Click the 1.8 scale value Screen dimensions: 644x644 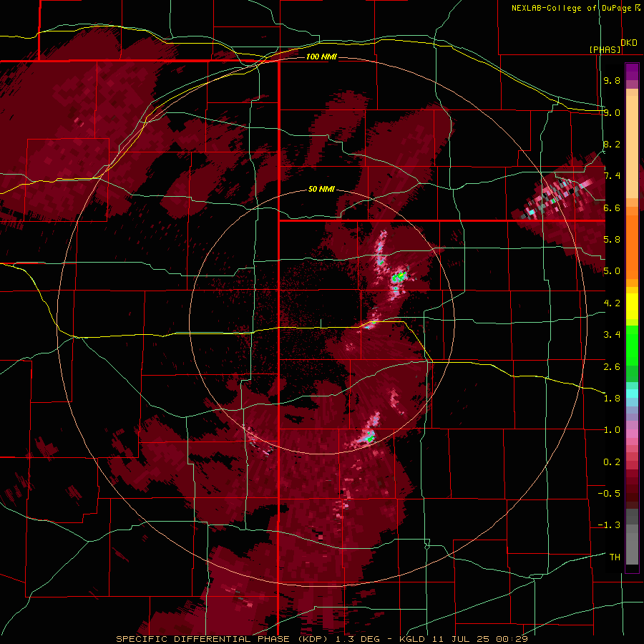click(612, 399)
